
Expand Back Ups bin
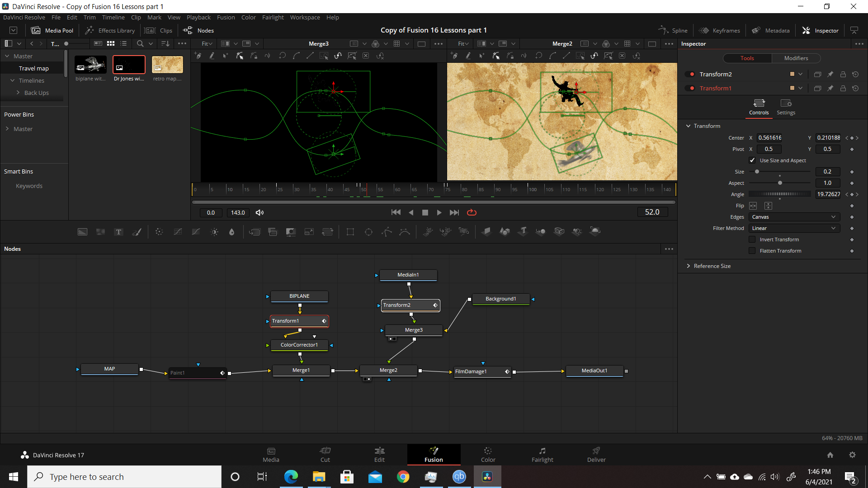(18, 93)
